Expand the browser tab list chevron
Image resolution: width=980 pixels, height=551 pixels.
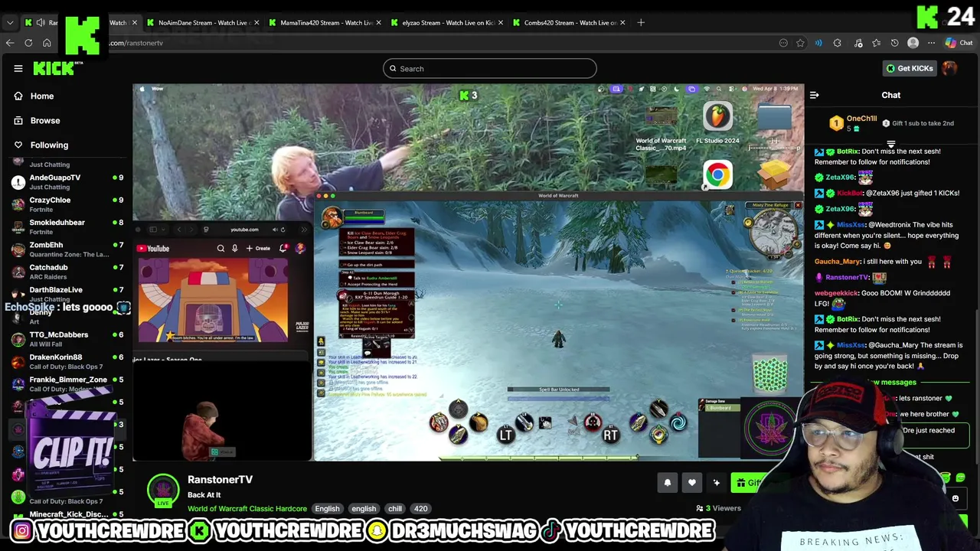click(10, 22)
